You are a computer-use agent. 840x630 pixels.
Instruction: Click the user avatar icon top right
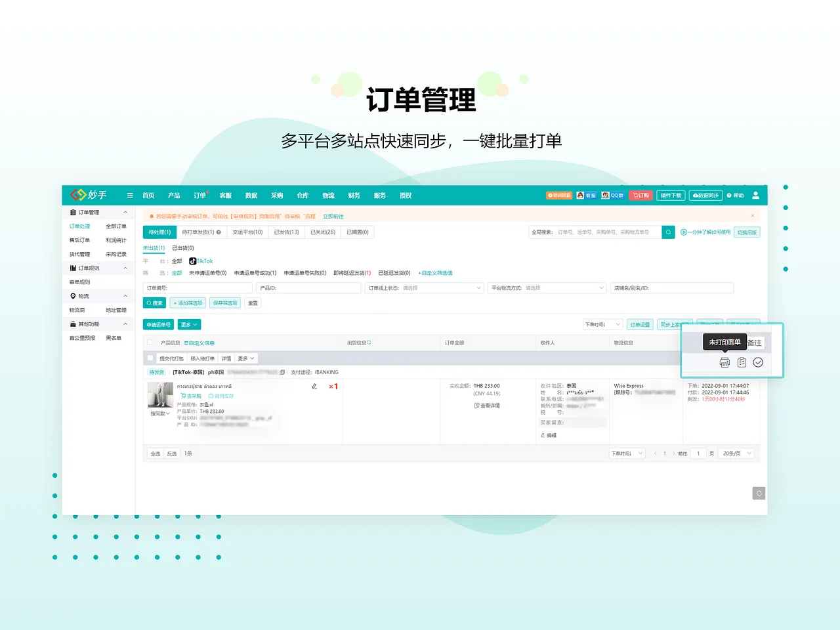coord(755,195)
